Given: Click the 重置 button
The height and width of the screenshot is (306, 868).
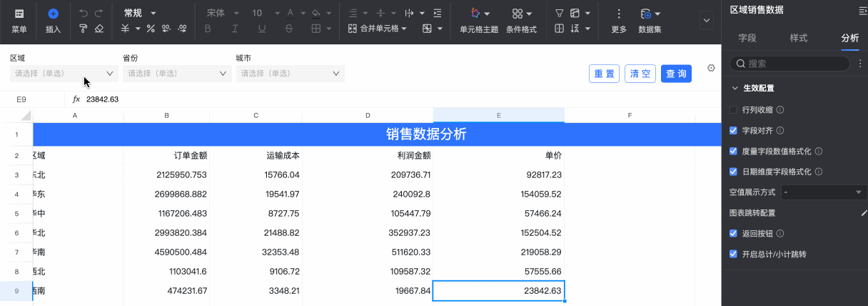Looking at the screenshot, I should [604, 74].
